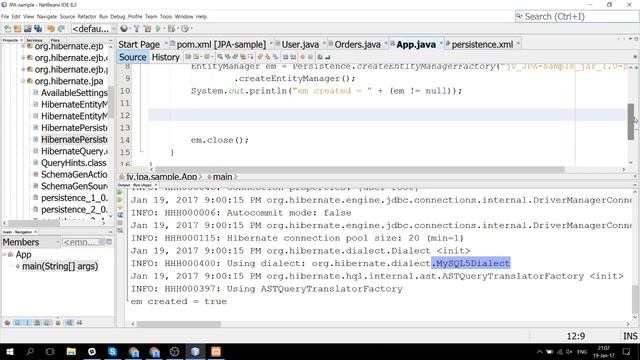Viewport: 640px width, 360px height.
Task: Click the globe browser icon in toolbar
Action: click(x=124, y=29)
